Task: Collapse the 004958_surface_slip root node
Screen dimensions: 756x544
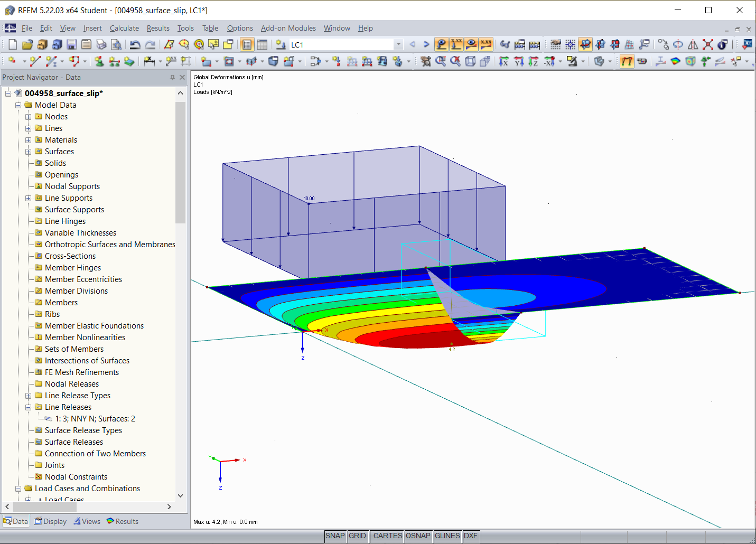Action: pyautogui.click(x=8, y=93)
